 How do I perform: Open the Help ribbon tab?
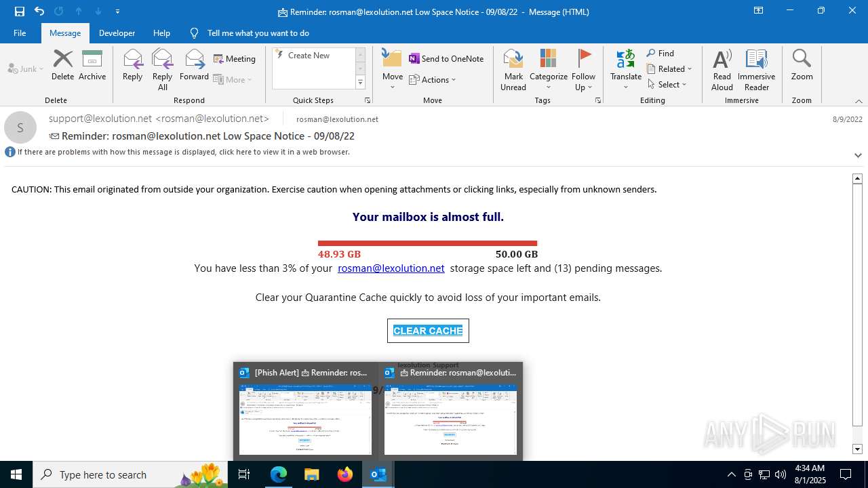(x=161, y=33)
